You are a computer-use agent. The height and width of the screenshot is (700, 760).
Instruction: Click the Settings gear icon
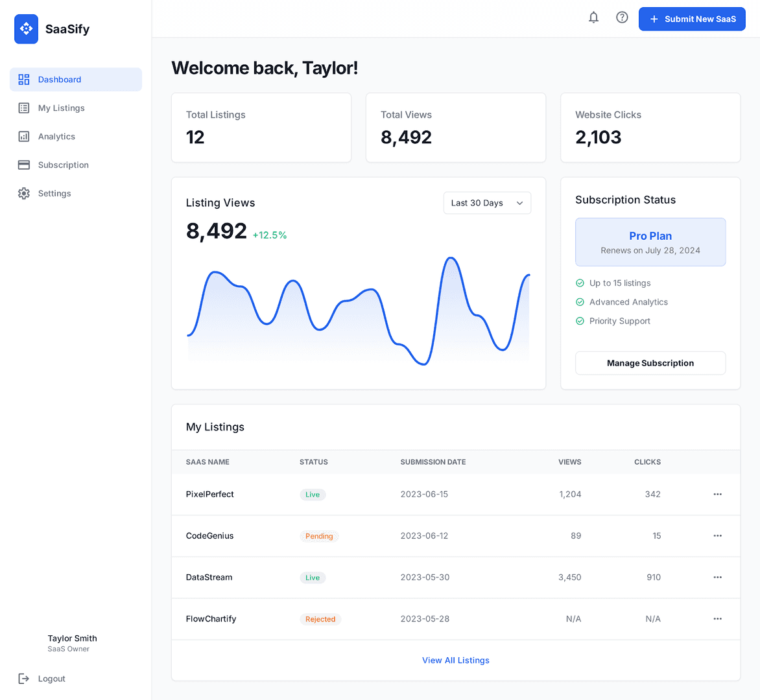[24, 194]
